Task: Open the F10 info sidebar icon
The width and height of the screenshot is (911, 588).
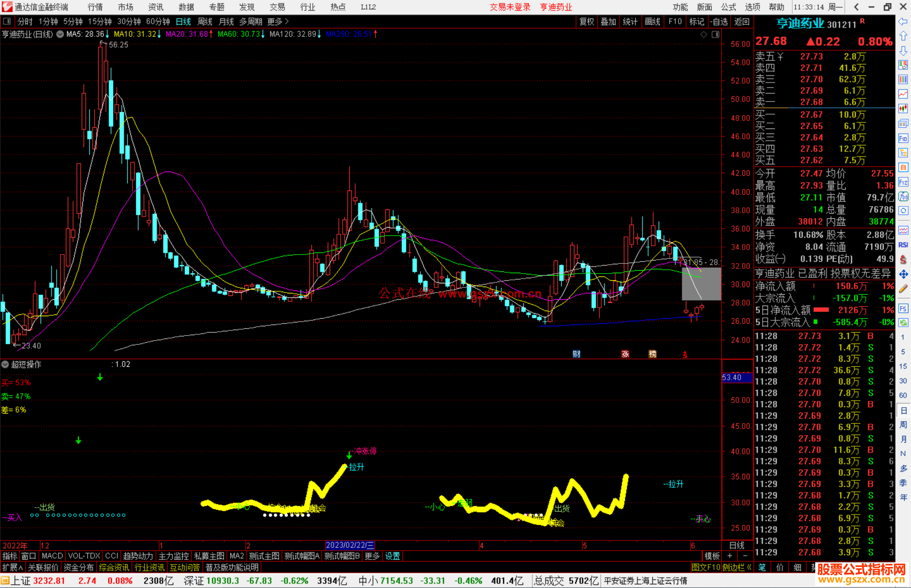Action: click(x=903, y=138)
